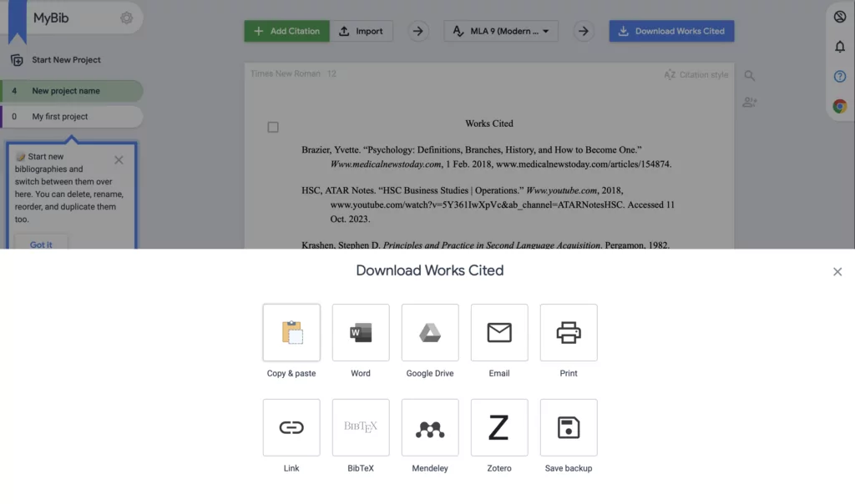Open notifications bell
The height and width of the screenshot is (504, 855).
point(840,47)
